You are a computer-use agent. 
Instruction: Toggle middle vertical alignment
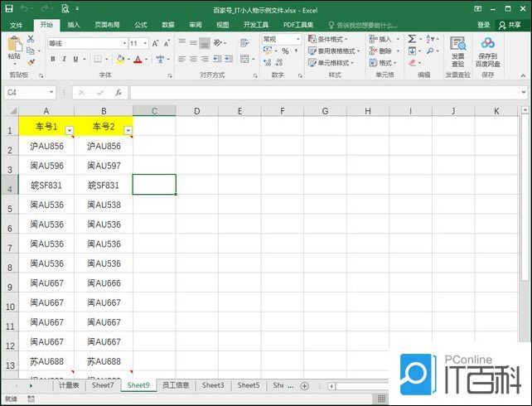[193, 43]
